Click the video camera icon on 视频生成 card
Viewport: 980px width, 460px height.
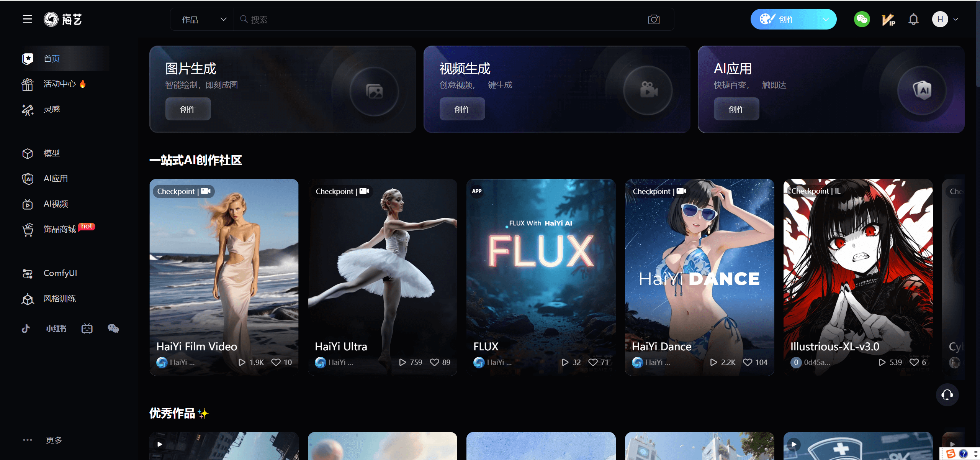tap(648, 90)
